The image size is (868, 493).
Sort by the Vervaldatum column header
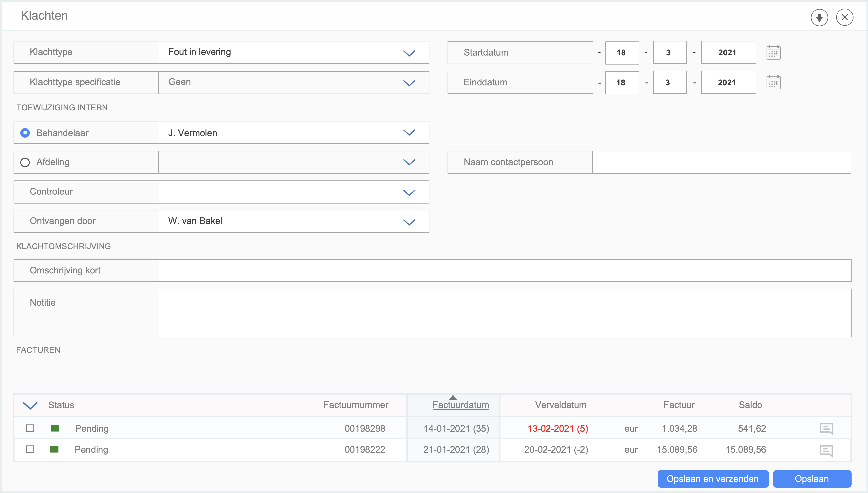560,405
